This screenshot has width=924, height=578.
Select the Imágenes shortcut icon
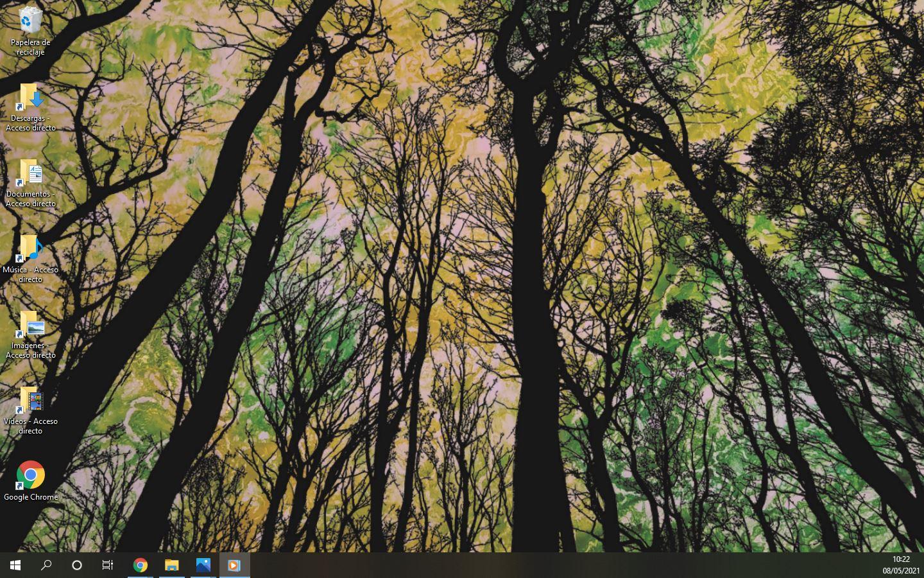(30, 335)
